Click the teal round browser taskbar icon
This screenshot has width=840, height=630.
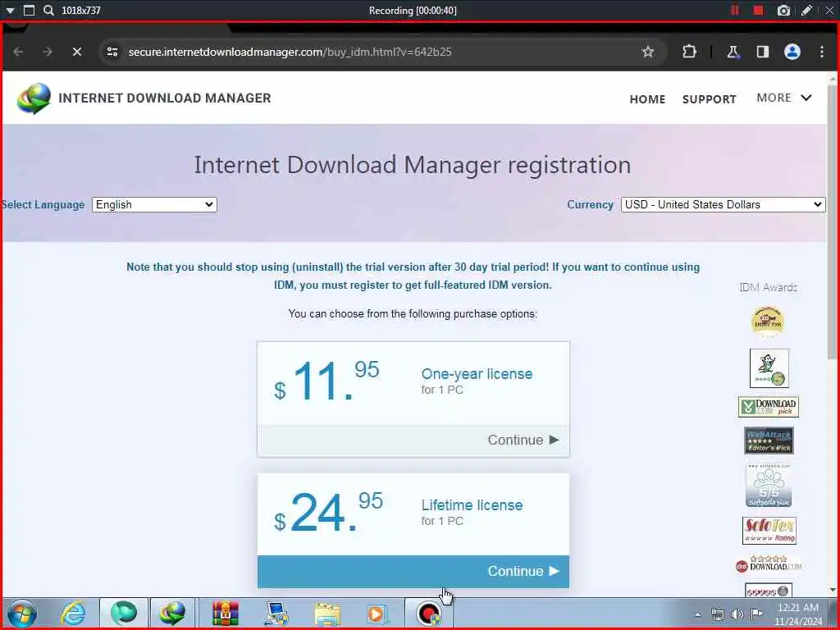(124, 614)
